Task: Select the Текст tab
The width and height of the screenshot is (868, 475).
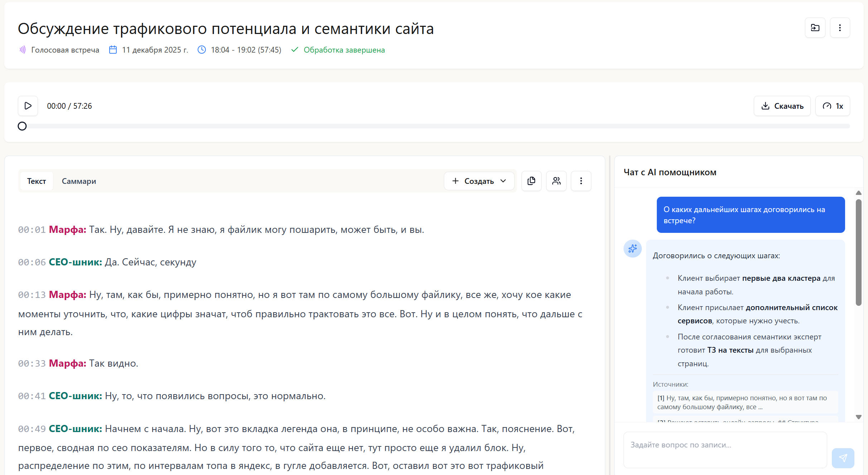Action: coord(37,181)
